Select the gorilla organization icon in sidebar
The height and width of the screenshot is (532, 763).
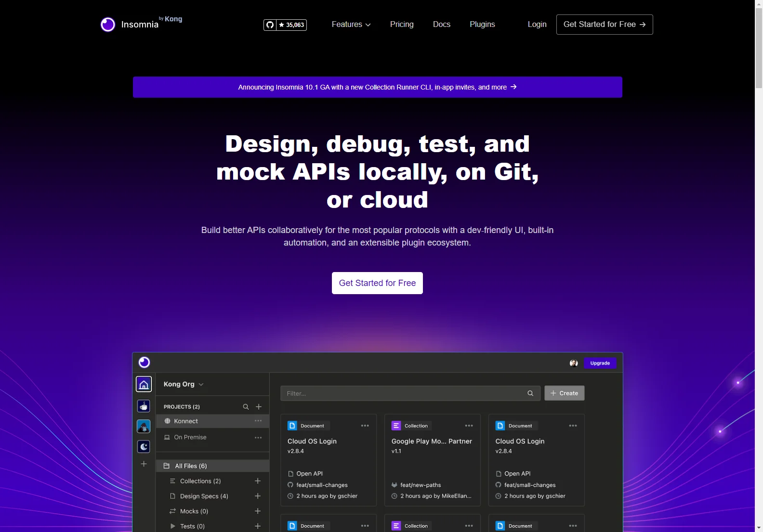[144, 426]
